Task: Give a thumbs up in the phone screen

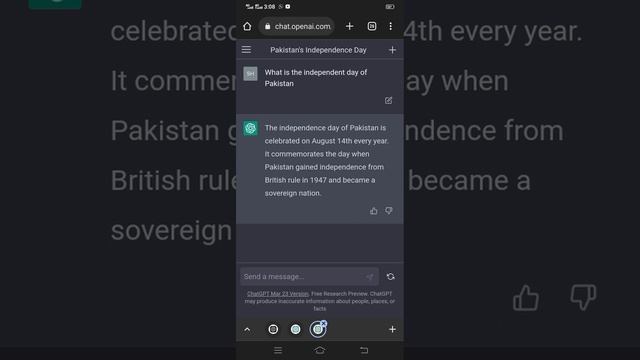Action: [373, 211]
